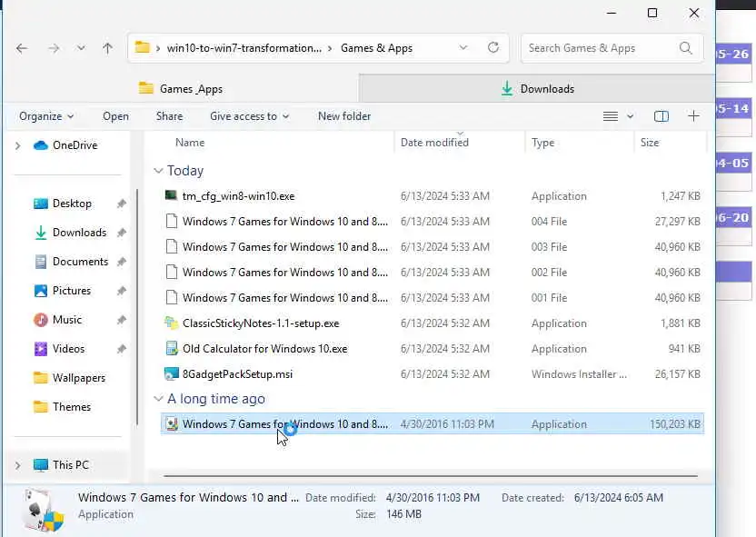Click the ClassicStickyNotes file icon

[x=171, y=323]
